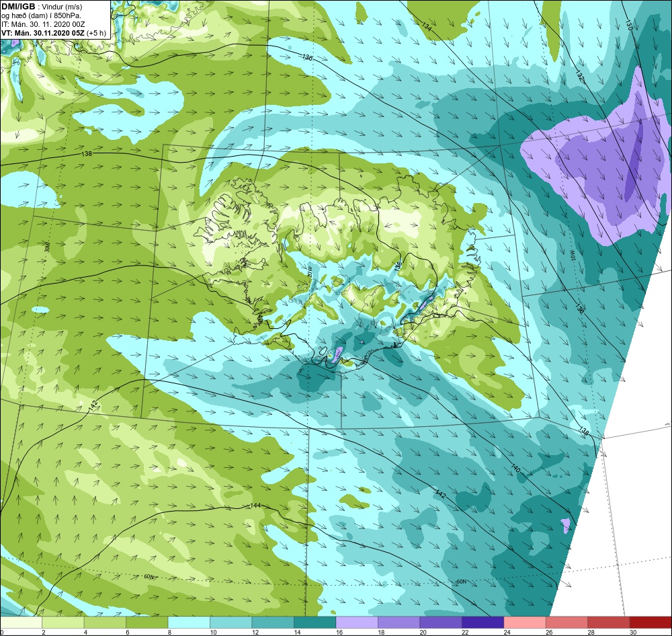Click the 6–8 m/s olive green legend swatch

(147, 623)
